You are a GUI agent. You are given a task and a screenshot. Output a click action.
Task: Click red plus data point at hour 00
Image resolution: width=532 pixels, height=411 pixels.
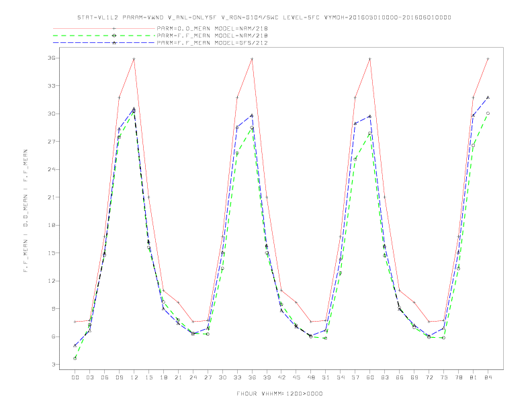pos(75,322)
